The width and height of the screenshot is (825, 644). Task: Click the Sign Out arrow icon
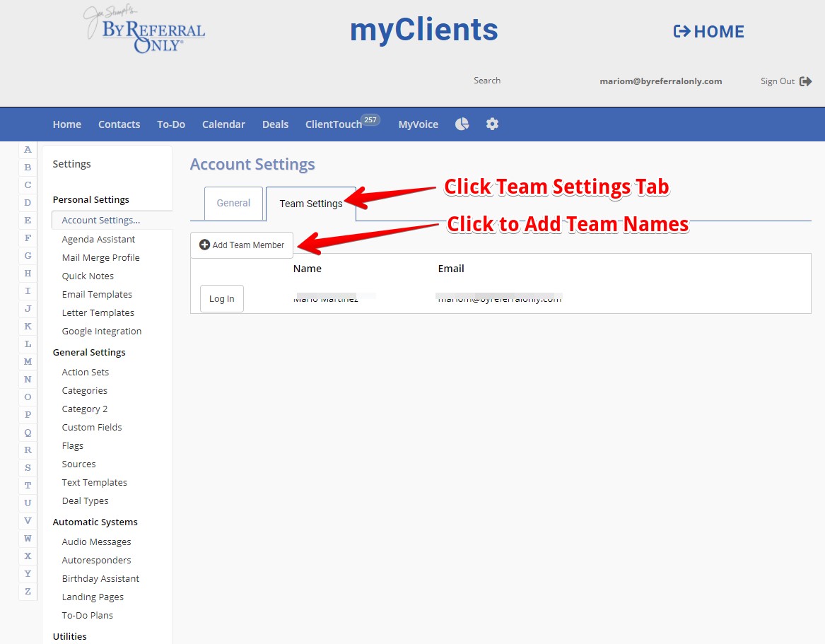805,81
